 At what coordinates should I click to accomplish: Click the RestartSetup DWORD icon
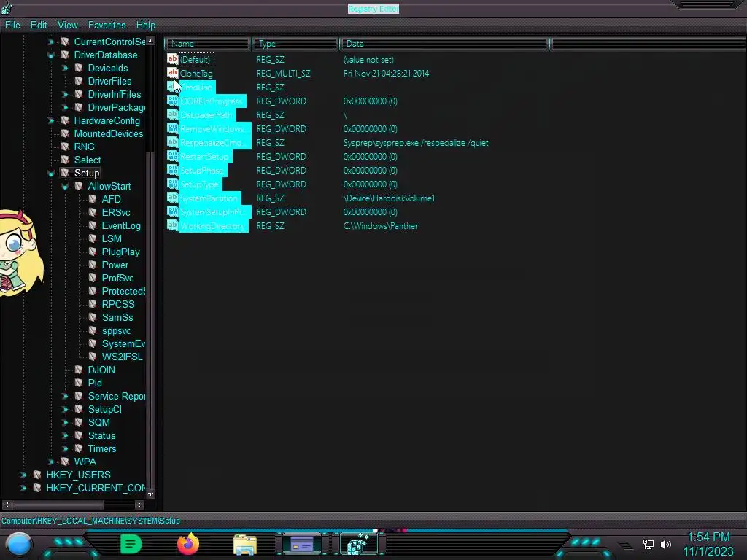coord(172,156)
